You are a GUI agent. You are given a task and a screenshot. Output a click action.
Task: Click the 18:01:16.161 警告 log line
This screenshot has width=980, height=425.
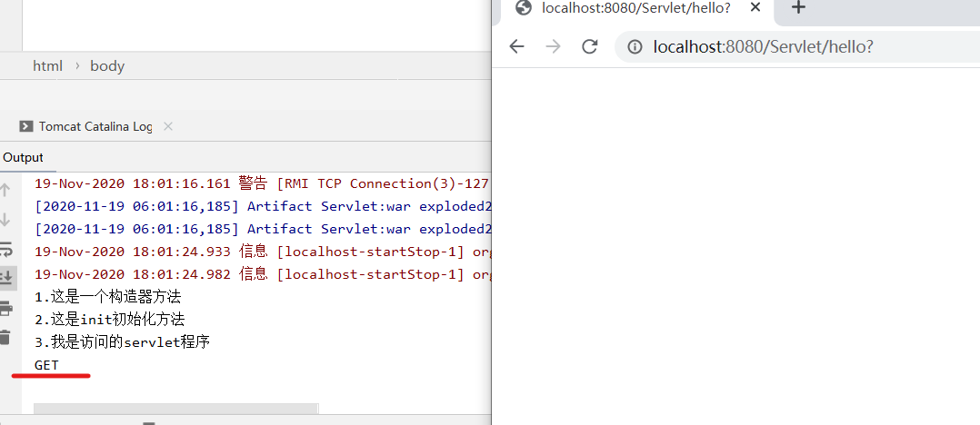point(263,183)
